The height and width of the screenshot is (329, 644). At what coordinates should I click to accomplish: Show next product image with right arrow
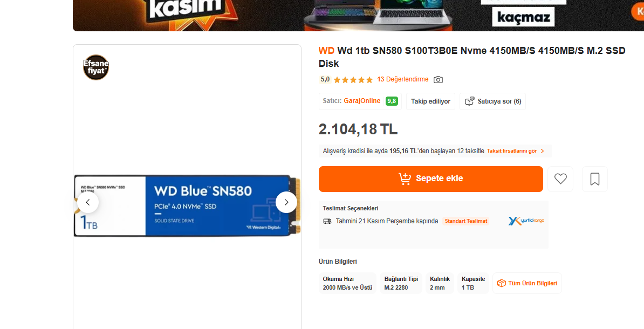coord(286,202)
